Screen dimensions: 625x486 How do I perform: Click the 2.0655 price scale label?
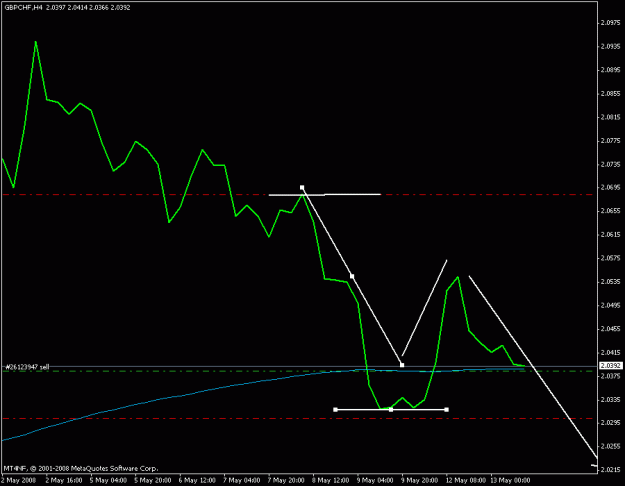(x=611, y=211)
